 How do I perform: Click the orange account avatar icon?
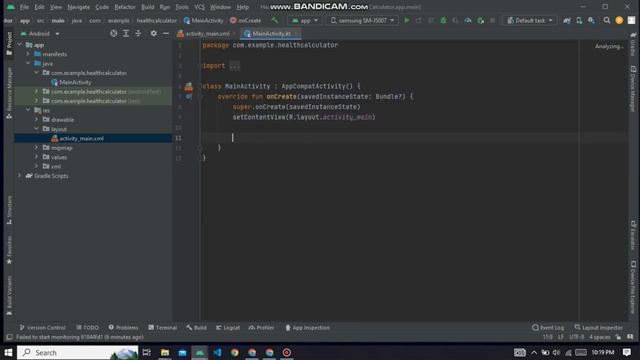click(x=619, y=20)
